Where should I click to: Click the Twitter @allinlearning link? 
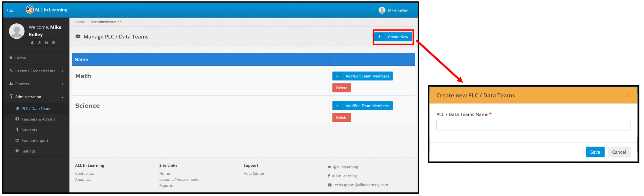[x=345, y=167]
